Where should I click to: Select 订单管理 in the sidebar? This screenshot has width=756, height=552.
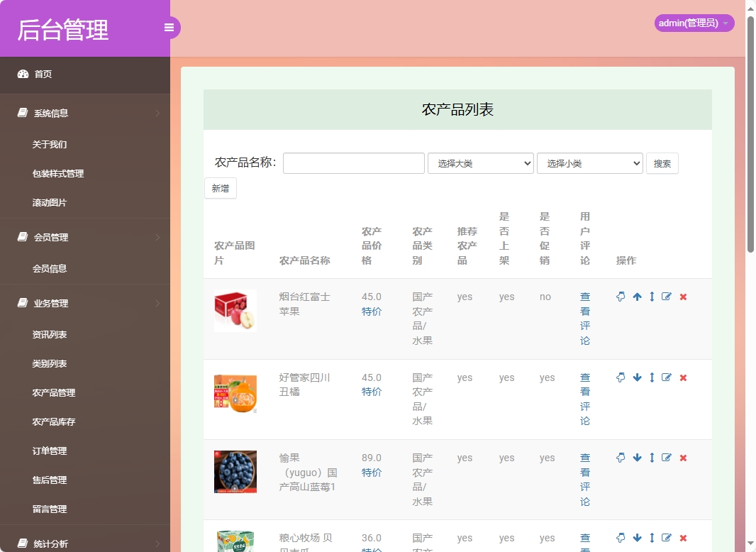point(51,451)
